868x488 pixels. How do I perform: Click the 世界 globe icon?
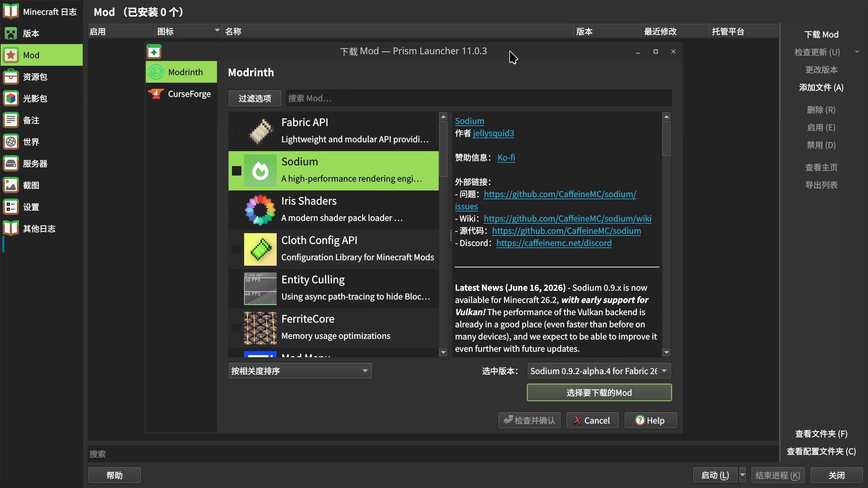click(x=11, y=142)
